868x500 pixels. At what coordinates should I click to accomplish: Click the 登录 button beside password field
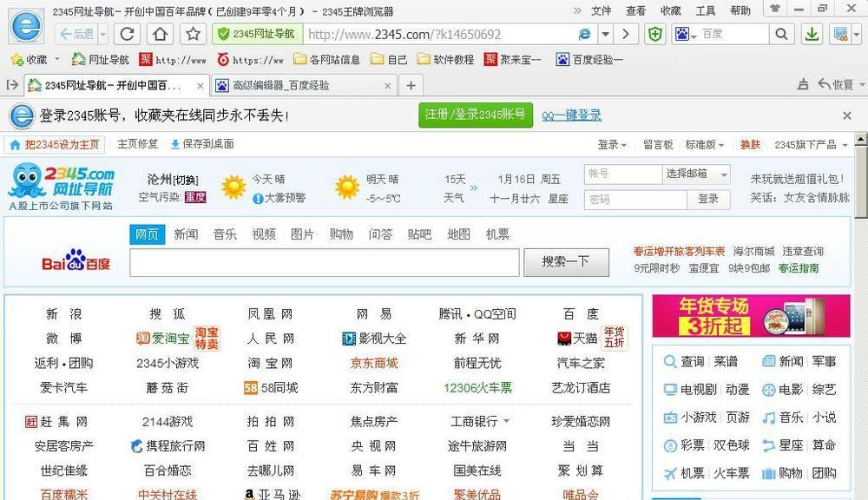coord(708,200)
